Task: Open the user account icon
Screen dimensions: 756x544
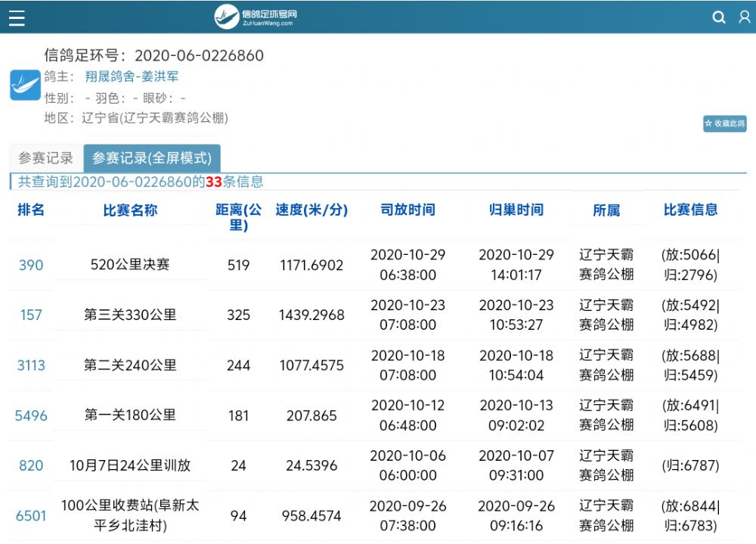Action: 744,17
